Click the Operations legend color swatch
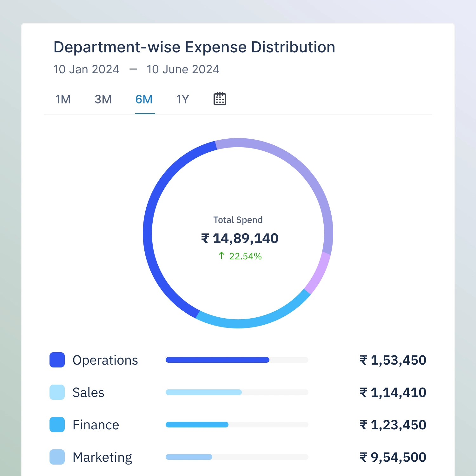Viewport: 476px width, 476px height. 57,360
